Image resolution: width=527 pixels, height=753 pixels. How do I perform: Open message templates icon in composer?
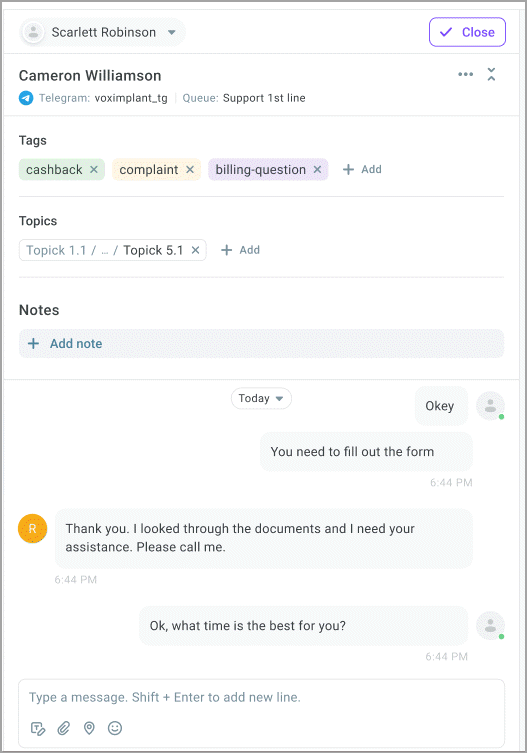click(38, 729)
